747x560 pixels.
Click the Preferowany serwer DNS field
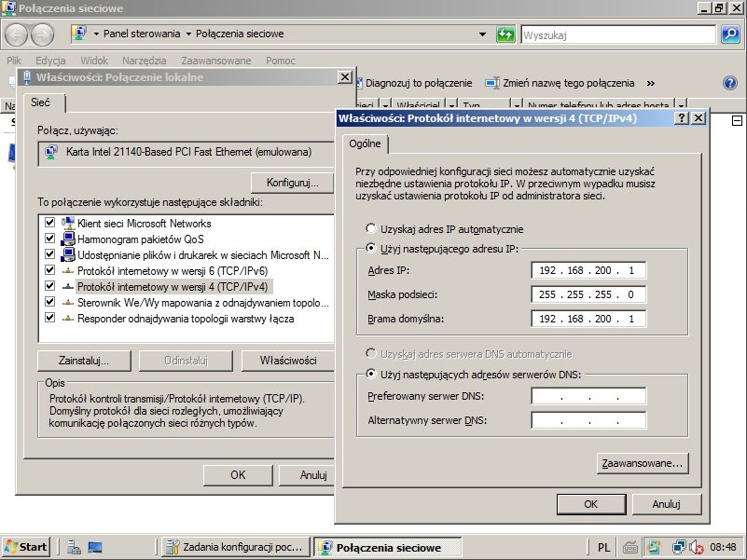coord(588,396)
